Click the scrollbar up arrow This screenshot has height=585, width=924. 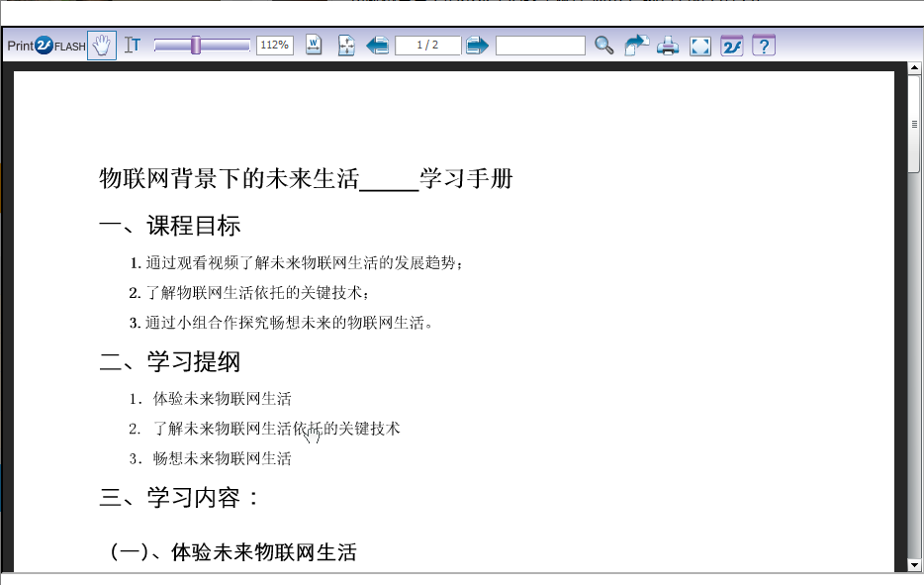pos(914,69)
